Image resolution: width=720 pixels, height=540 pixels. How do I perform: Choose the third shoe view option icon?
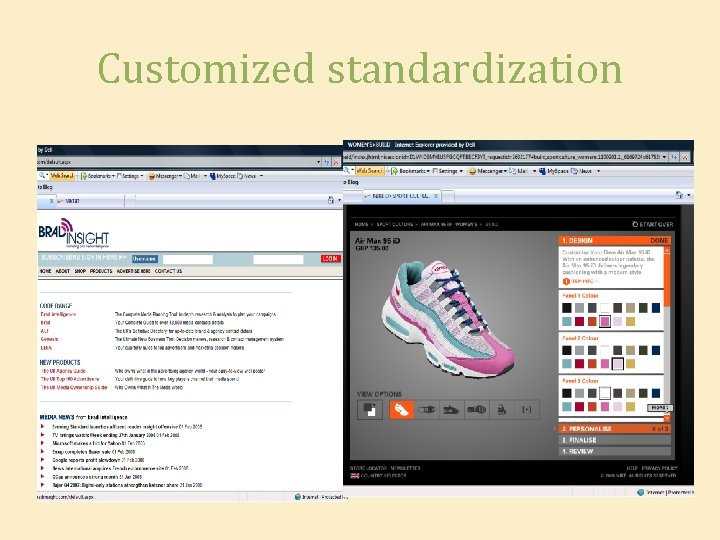pyautogui.click(x=451, y=409)
